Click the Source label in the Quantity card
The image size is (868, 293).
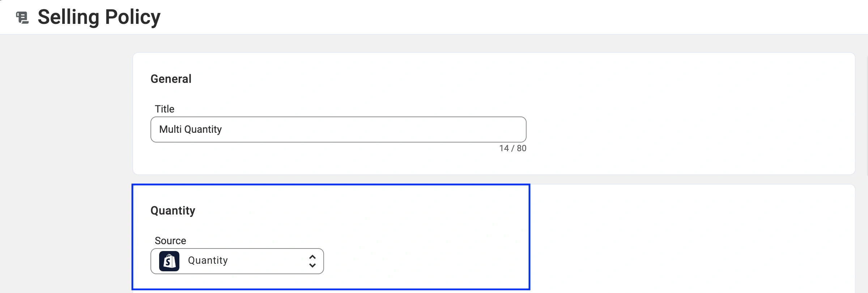pos(170,240)
